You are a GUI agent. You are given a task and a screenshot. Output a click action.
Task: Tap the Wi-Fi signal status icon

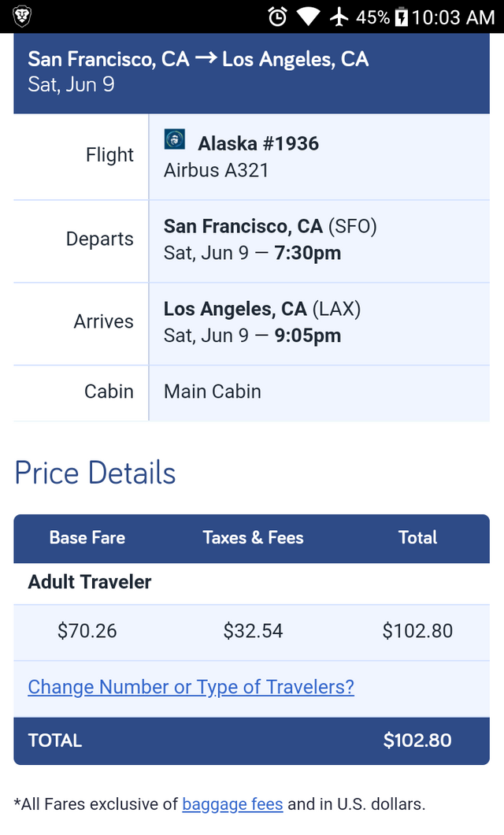click(308, 17)
